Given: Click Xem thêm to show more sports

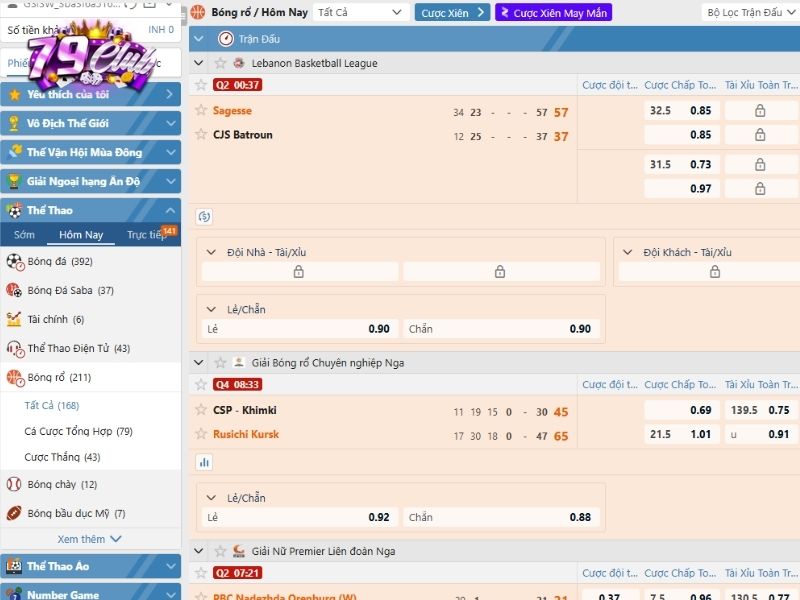Looking at the screenshot, I should 87,538.
